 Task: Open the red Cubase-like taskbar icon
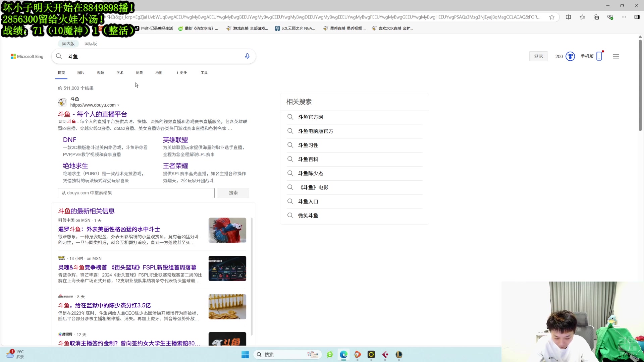pos(385,355)
